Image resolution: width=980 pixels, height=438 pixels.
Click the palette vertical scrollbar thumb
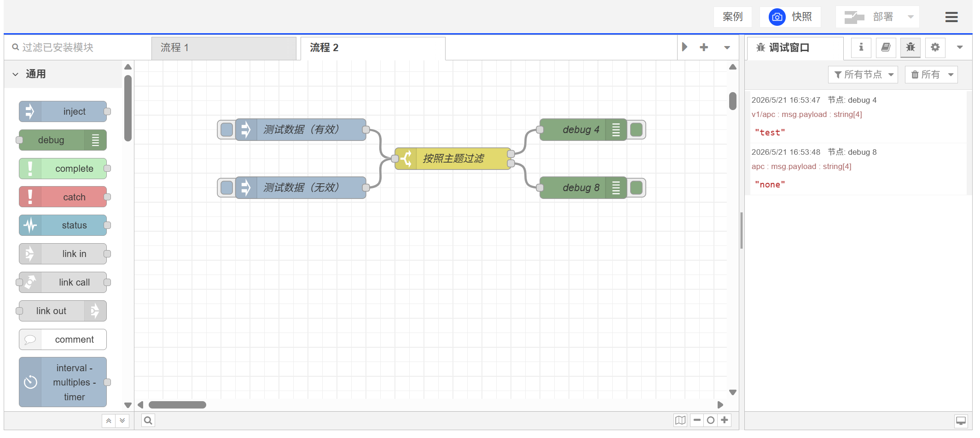pyautogui.click(x=128, y=109)
